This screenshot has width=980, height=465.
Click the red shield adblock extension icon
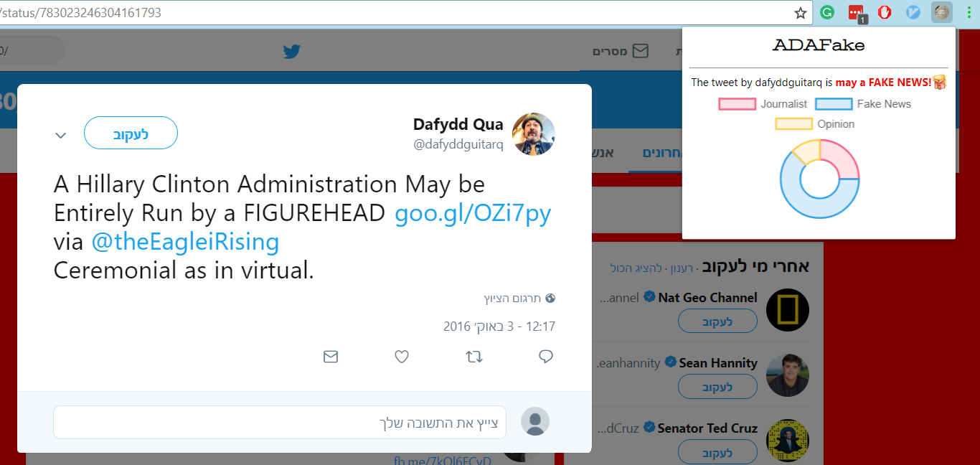coord(885,12)
